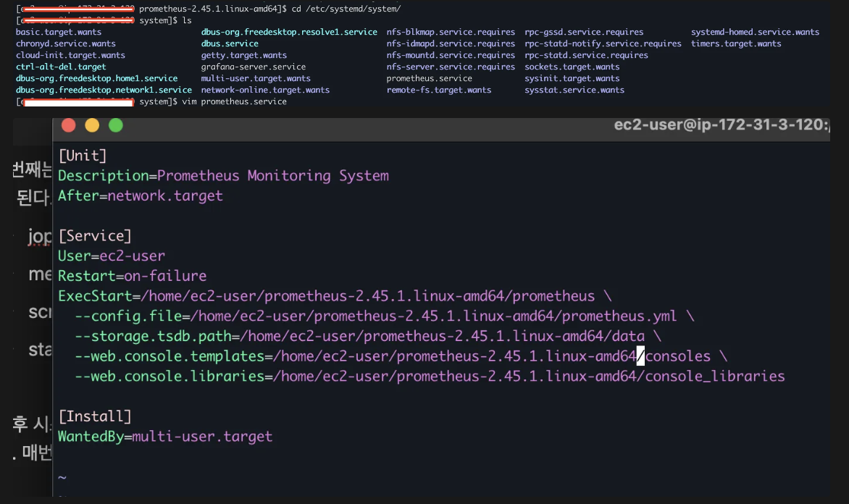Click the [Service] section header

[x=95, y=236]
